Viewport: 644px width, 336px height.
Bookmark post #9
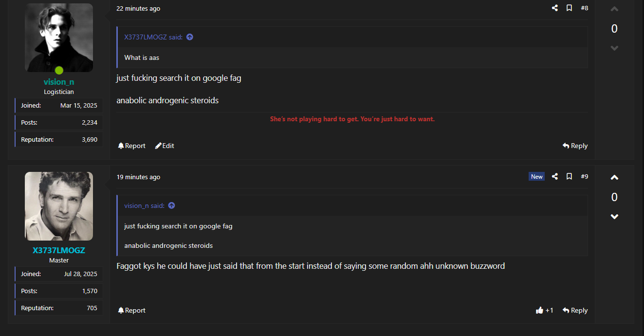[x=569, y=177]
